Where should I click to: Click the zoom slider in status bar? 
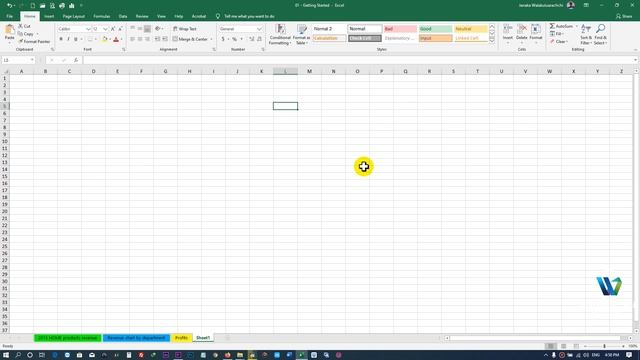point(604,346)
